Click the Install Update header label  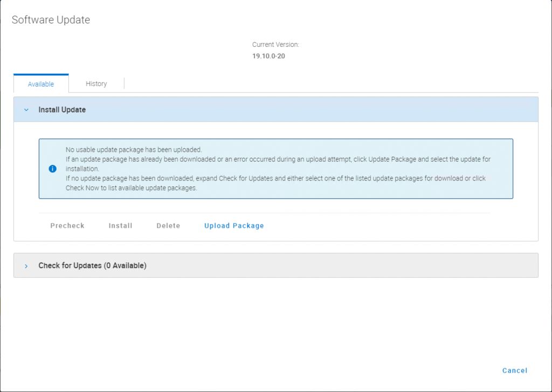pos(61,109)
